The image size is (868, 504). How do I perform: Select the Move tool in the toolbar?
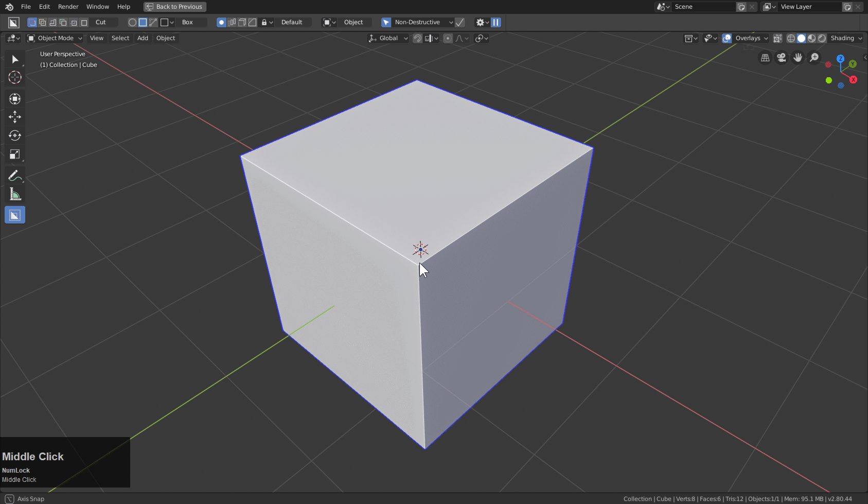(15, 117)
